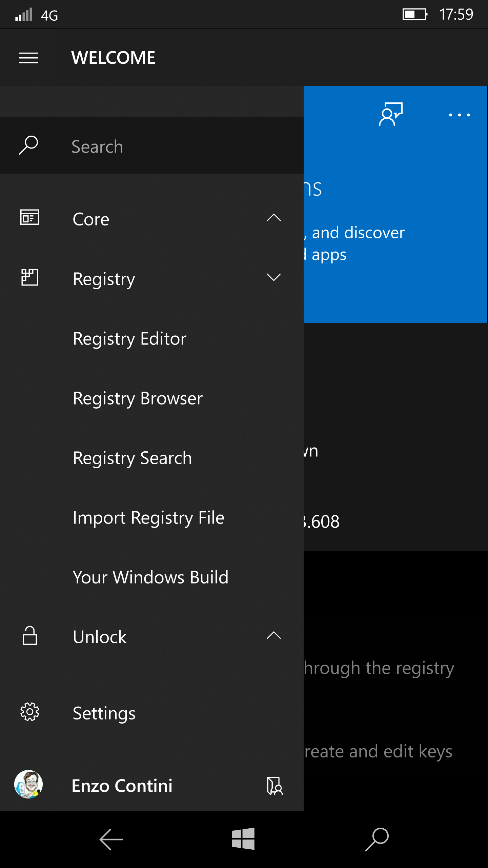The image size is (488, 868).
Task: Open the hamburger navigation menu
Action: click(x=28, y=58)
